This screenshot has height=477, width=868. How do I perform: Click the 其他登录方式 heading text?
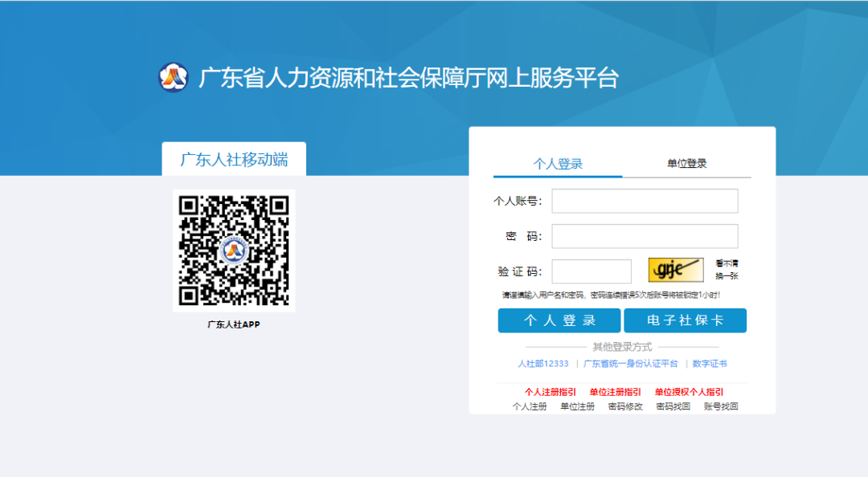click(622, 347)
